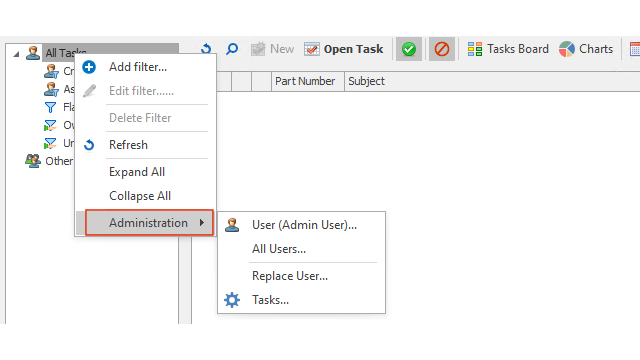This screenshot has height=360, width=640.
Task: Choose Refresh in the context menu
Action: point(128,145)
